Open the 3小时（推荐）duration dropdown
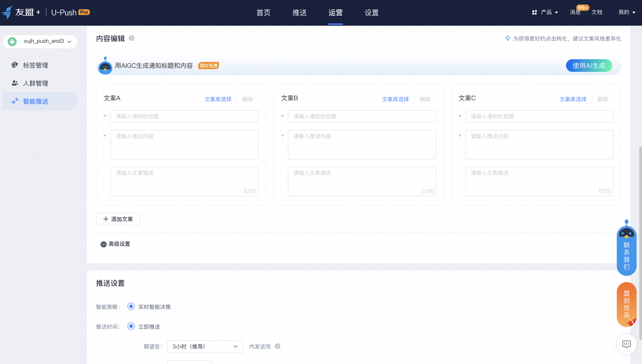Screen dimensions: 642x364 click(x=205, y=346)
